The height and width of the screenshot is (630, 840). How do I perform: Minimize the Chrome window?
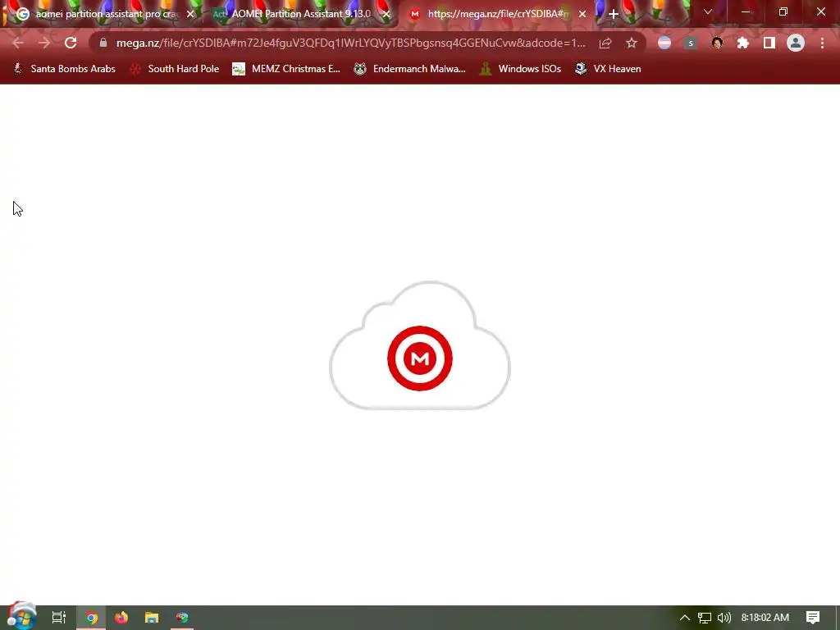pos(745,11)
